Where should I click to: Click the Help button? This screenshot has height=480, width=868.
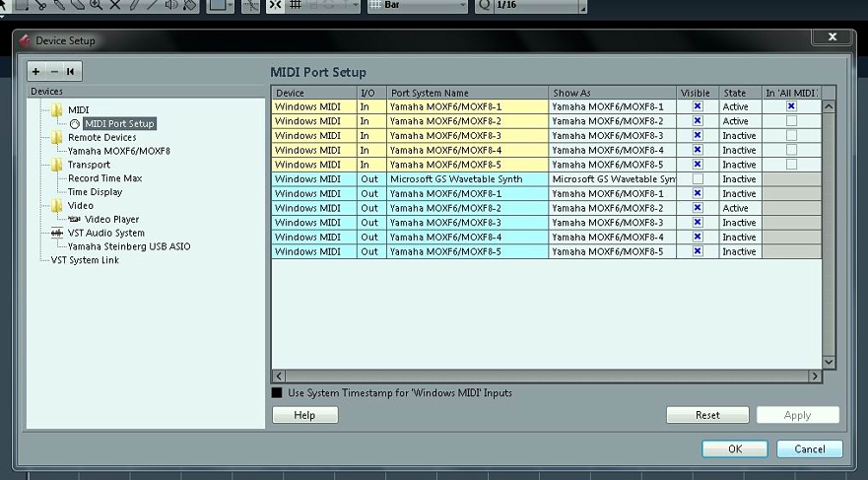coord(305,415)
